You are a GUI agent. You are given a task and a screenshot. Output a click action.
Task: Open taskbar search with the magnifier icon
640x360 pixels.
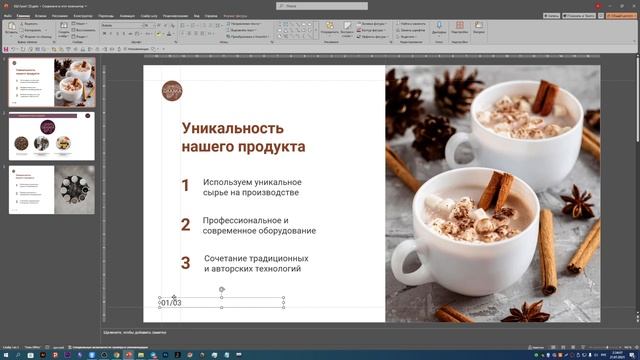(18, 355)
